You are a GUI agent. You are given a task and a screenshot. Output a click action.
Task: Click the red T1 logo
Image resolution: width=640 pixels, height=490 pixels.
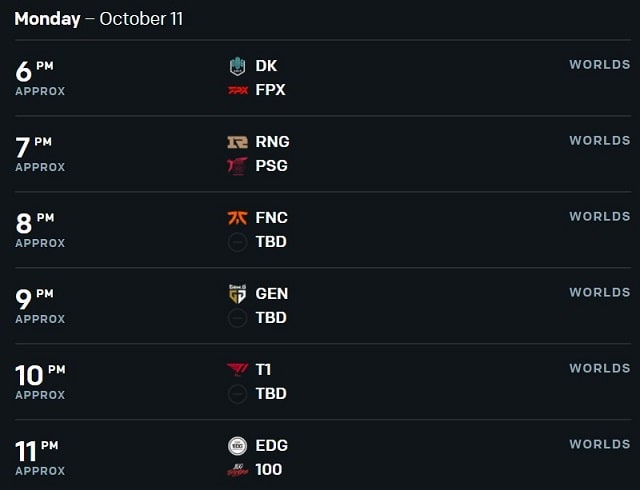tap(237, 370)
